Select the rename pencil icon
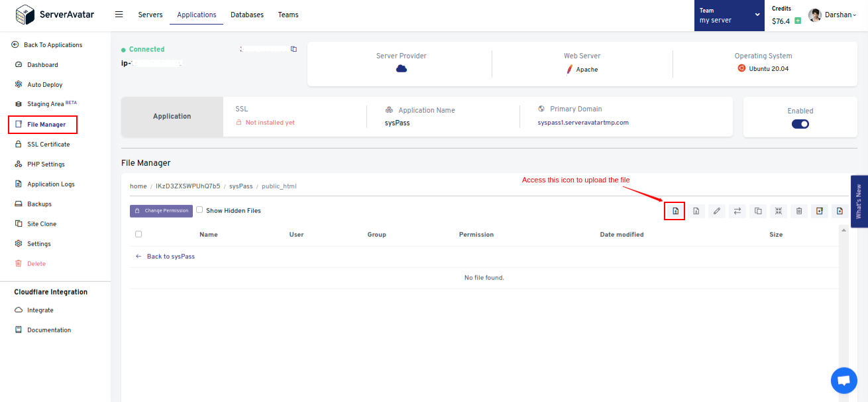The image size is (868, 402). [716, 210]
